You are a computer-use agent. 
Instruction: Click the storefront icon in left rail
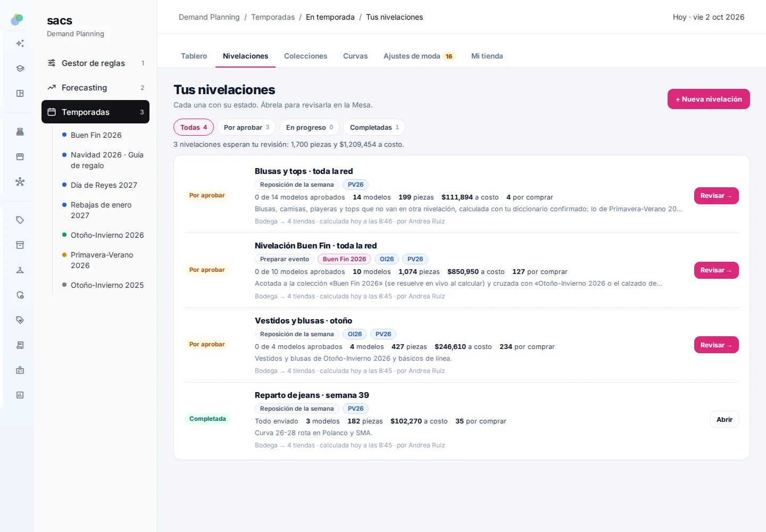(x=20, y=157)
